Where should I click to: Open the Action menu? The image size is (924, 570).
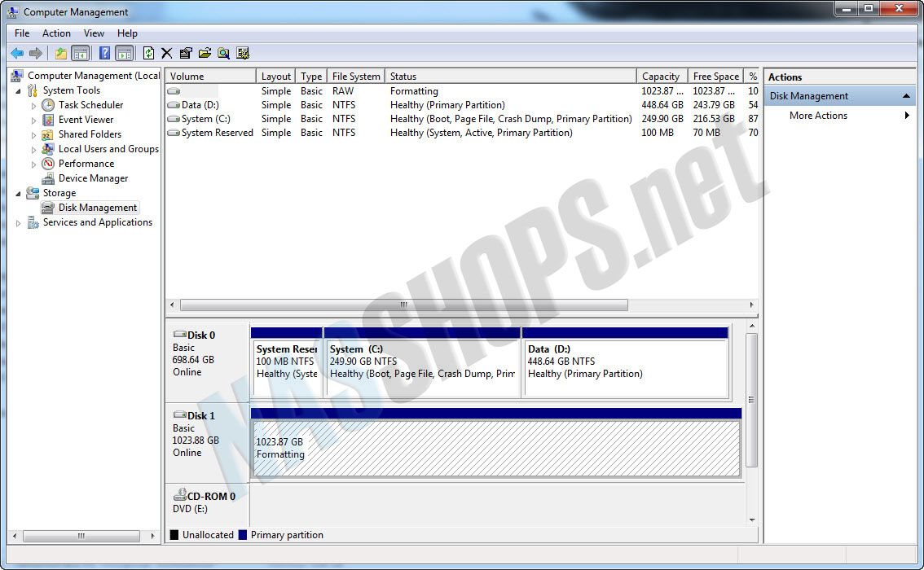(56, 33)
